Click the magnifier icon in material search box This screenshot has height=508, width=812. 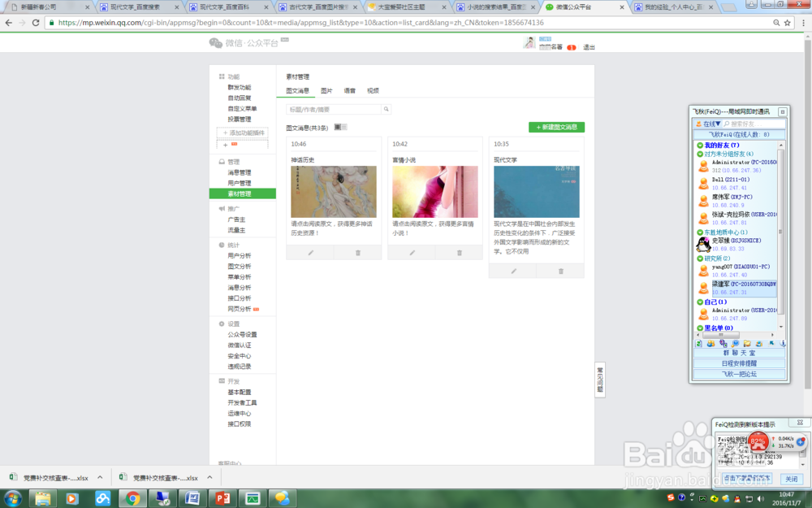[x=386, y=107]
